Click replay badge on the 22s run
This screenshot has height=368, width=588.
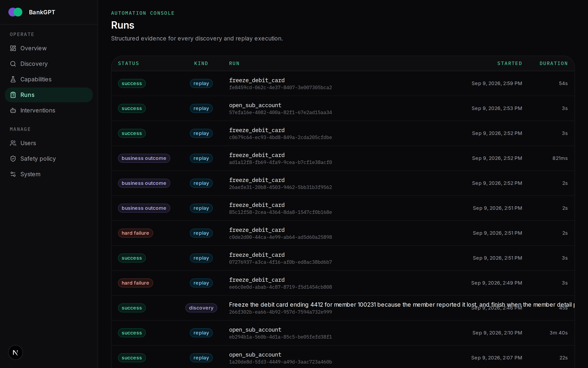click(x=201, y=358)
